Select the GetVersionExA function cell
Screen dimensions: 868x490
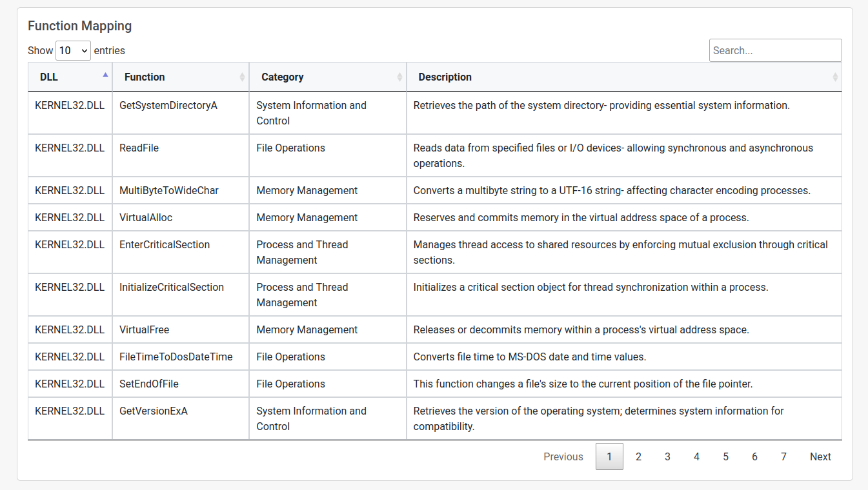pos(181,418)
